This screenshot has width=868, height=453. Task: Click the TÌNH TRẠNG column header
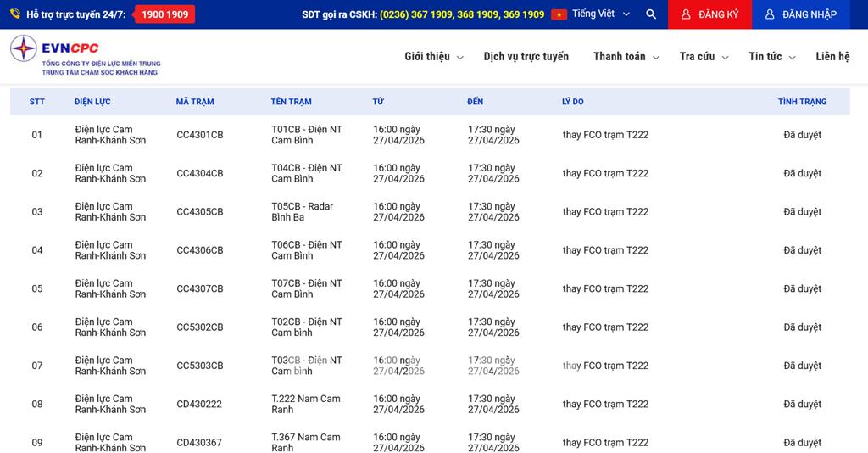(x=802, y=102)
